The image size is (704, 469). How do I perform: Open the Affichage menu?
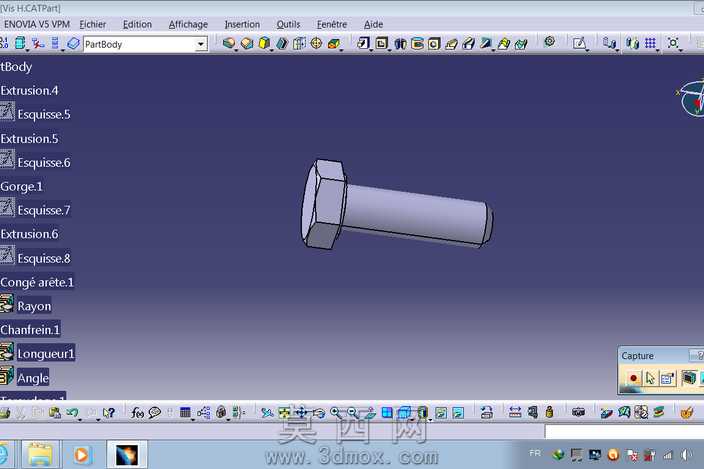point(188,24)
